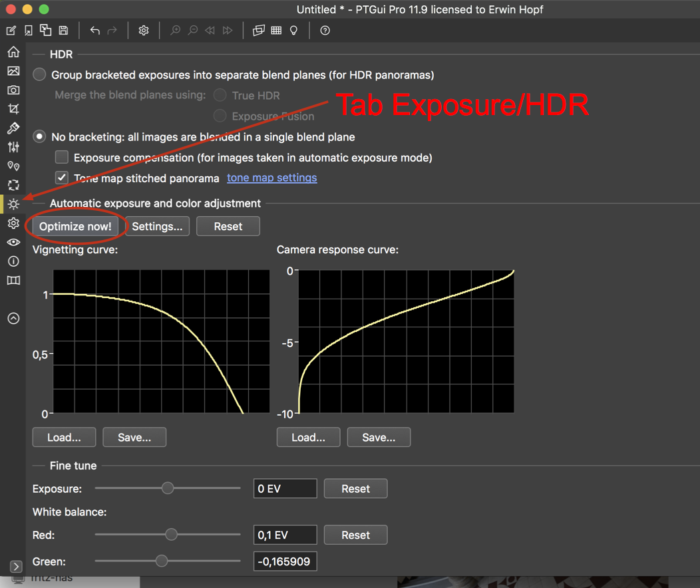
Task: Load a camera response curve
Action: pyautogui.click(x=309, y=437)
